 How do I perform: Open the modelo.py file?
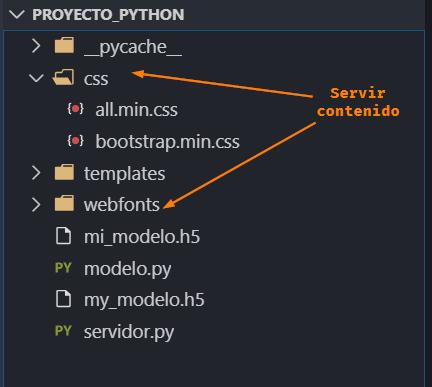(x=128, y=269)
